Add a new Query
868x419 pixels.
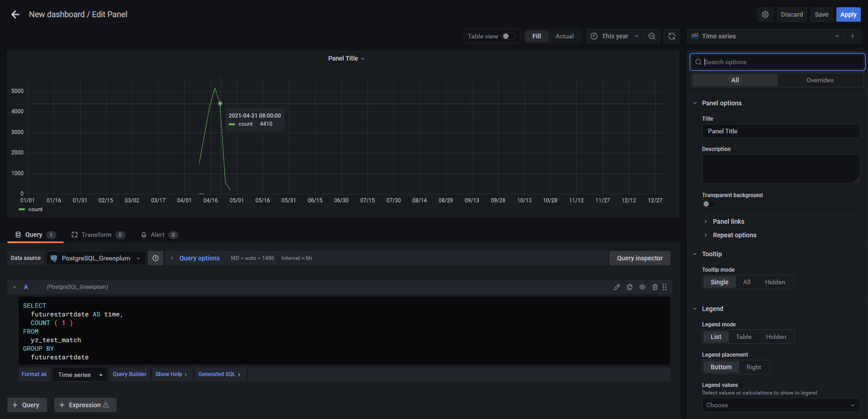(x=27, y=405)
